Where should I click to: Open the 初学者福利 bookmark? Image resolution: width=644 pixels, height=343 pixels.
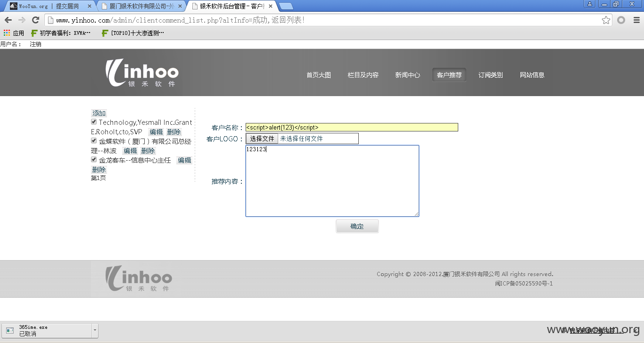61,33
